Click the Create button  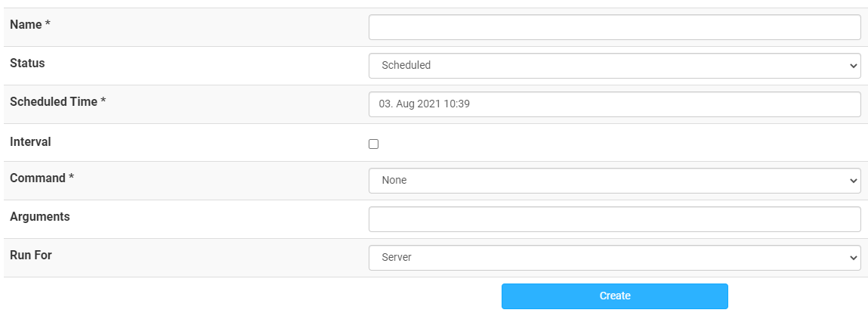pyautogui.click(x=614, y=296)
